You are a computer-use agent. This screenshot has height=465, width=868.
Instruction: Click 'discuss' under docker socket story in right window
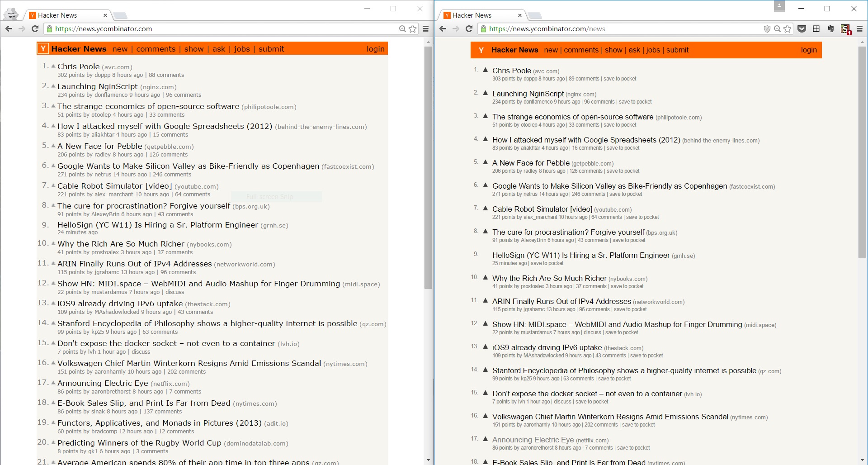pyautogui.click(x=563, y=402)
